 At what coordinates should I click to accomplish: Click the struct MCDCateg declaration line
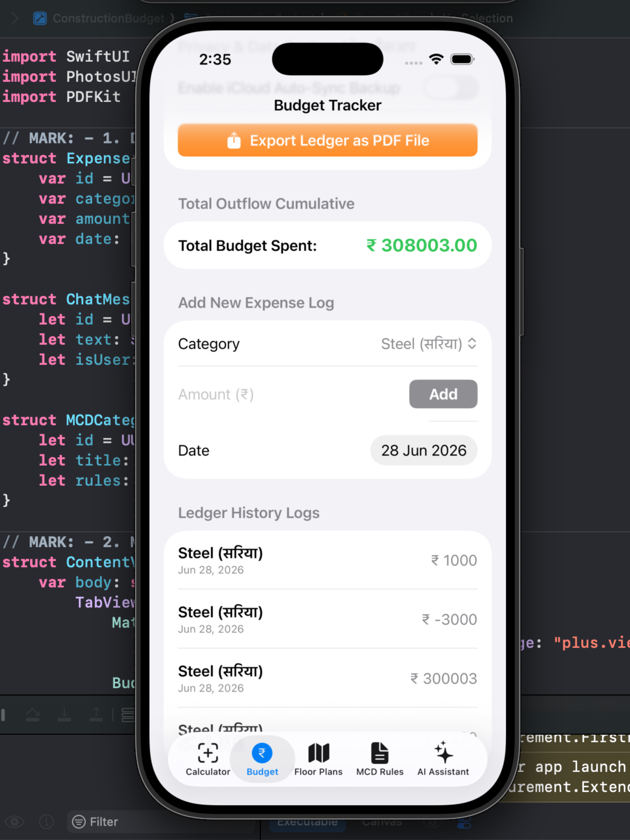69,420
